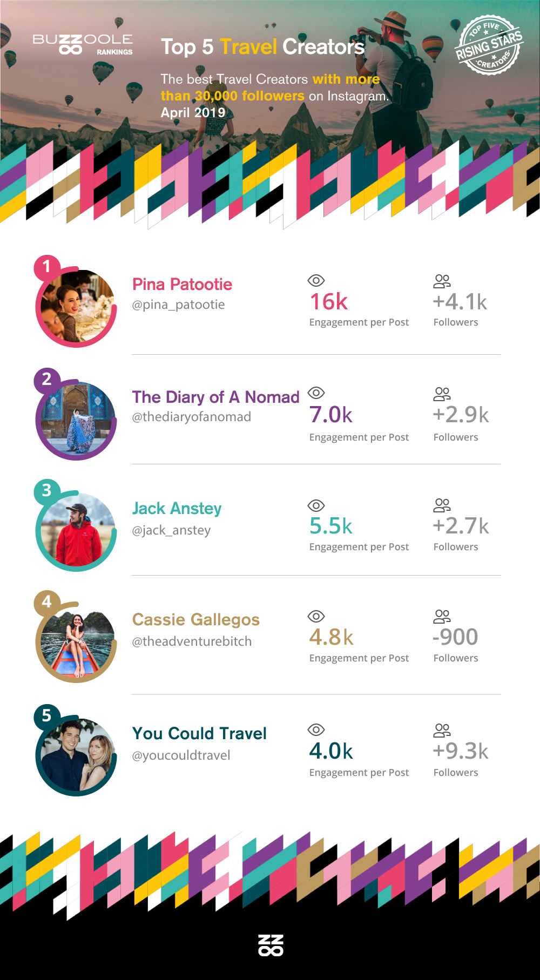Image resolution: width=540 pixels, height=980 pixels.
Task: Click the Buzzoole logo in the footer
Action: (271, 945)
